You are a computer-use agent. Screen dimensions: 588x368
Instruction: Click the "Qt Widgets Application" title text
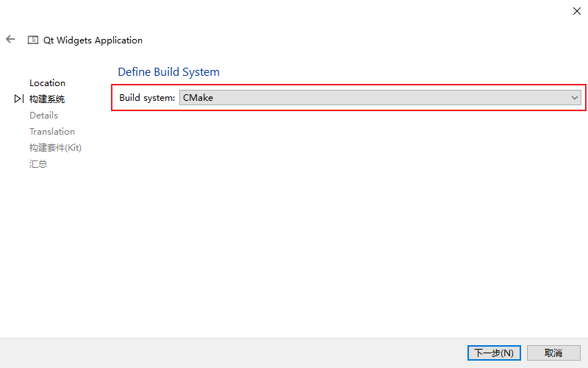[x=93, y=40]
